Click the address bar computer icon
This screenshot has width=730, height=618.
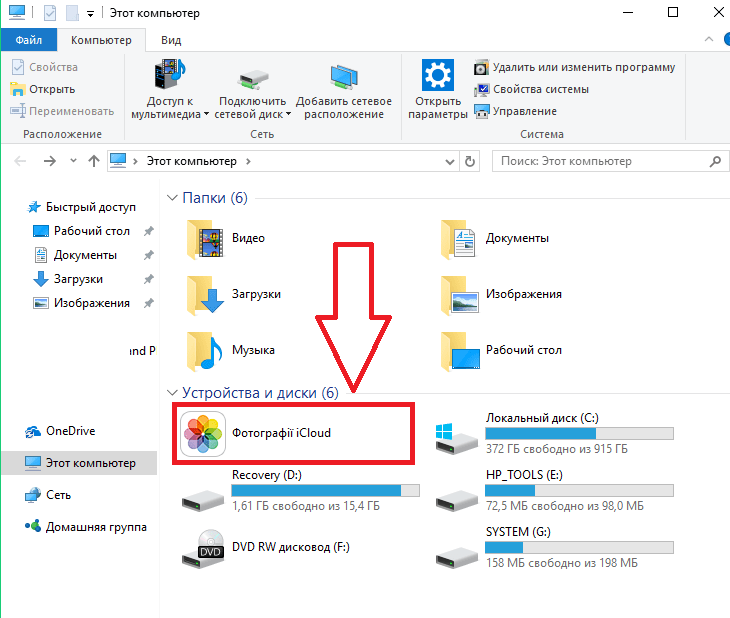click(118, 161)
